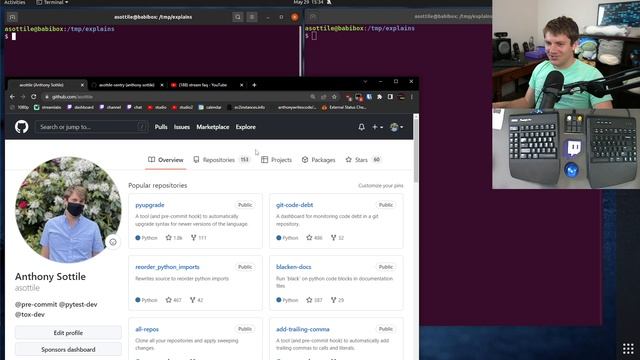Viewport: 640px width, 360px height.
Task: Click the Edit profile button
Action: click(x=68, y=333)
